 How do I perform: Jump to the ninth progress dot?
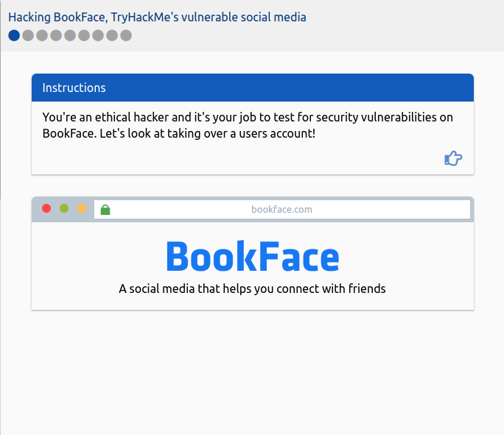[x=126, y=35]
